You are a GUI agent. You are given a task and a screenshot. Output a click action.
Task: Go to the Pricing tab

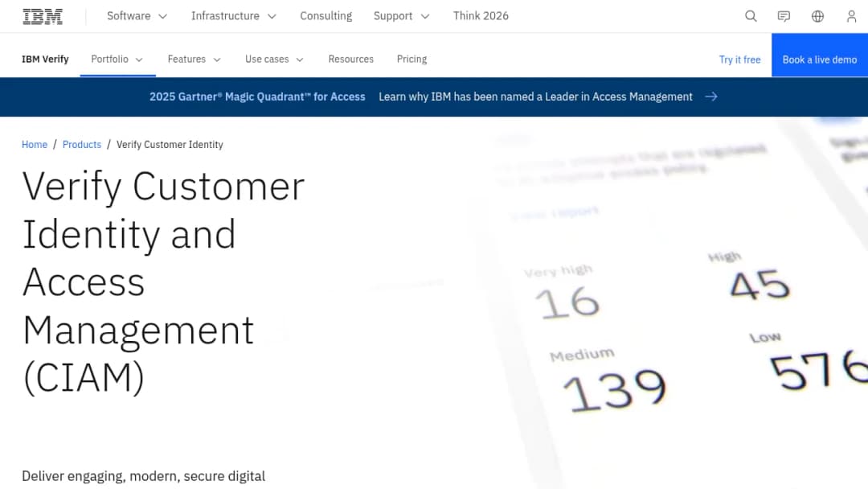411,60
